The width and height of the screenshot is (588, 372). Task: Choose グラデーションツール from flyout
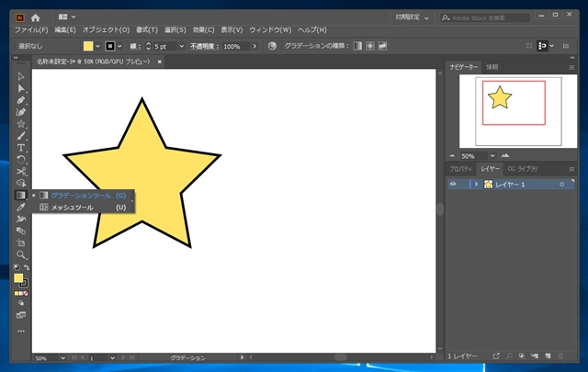[x=83, y=196]
